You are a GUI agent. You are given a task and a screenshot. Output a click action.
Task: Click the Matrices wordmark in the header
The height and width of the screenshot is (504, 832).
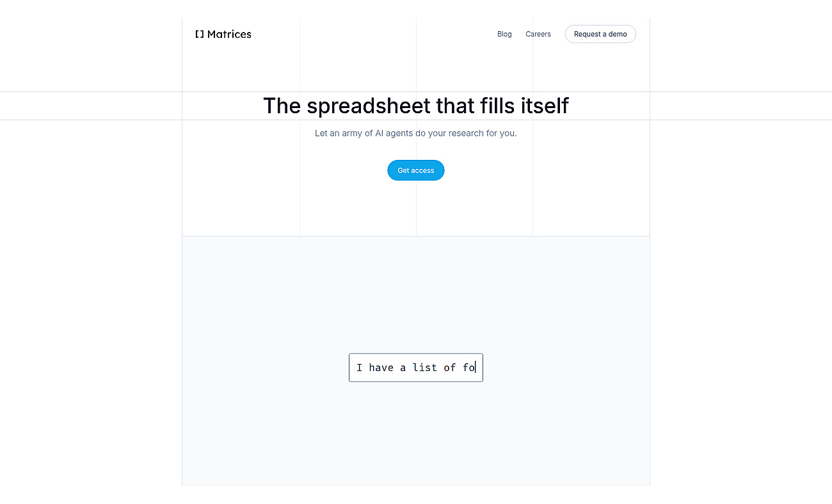[229, 34]
